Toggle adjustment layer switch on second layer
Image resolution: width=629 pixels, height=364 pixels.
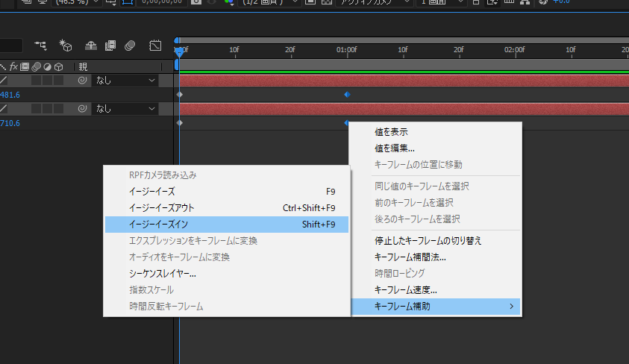pos(47,109)
